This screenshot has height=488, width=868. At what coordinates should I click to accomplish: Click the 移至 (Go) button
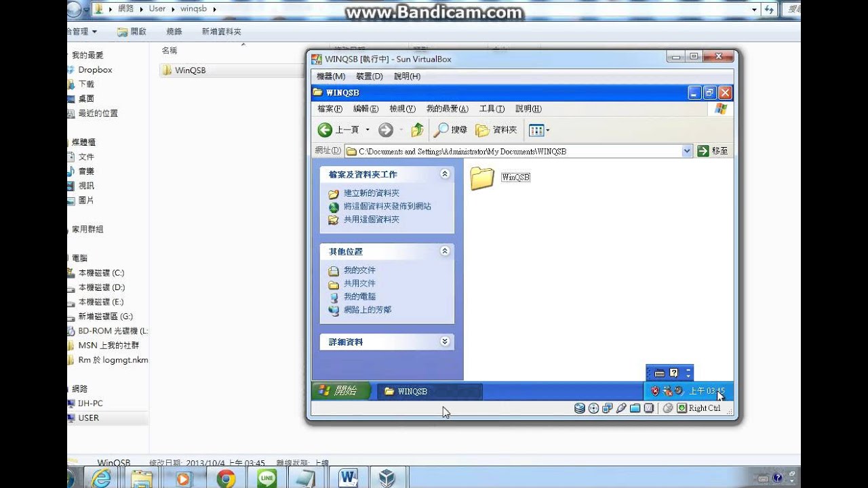pos(713,151)
